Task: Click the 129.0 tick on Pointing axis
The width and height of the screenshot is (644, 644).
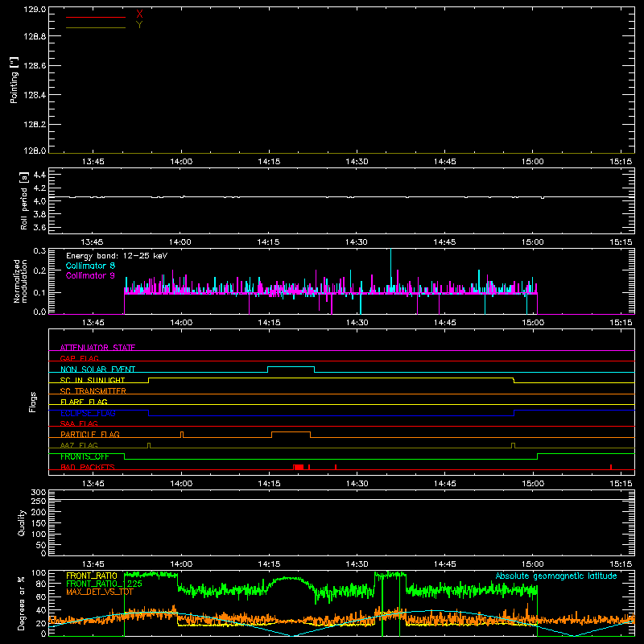Action: [35, 10]
